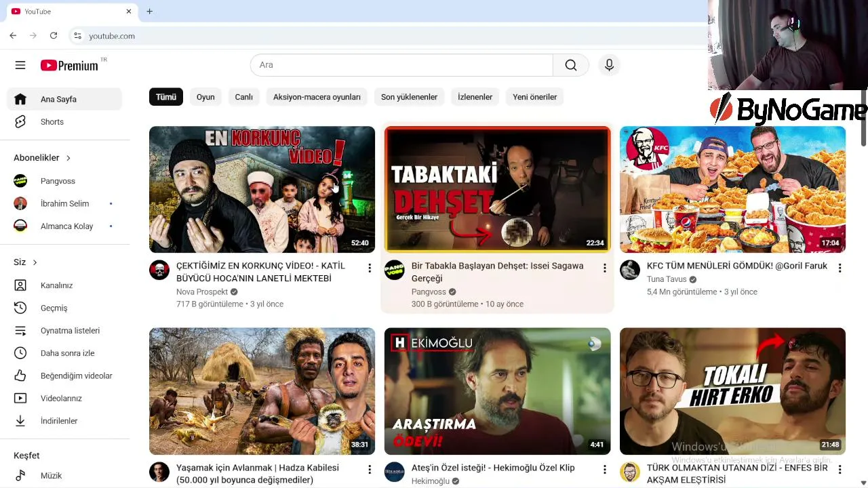The width and height of the screenshot is (868, 488).
Task: Open options menu for TÜRK OLMAKTAN UTANAN DİZİ
Action: click(x=840, y=470)
